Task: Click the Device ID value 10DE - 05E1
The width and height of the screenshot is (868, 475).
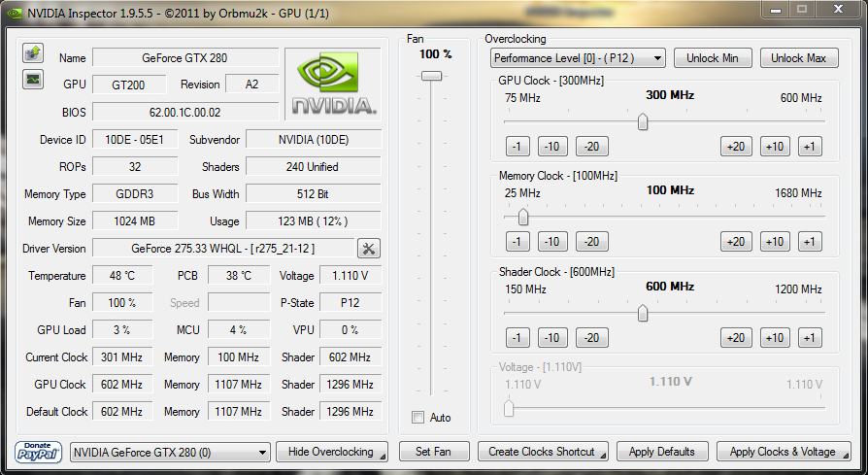Action: pyautogui.click(x=135, y=140)
